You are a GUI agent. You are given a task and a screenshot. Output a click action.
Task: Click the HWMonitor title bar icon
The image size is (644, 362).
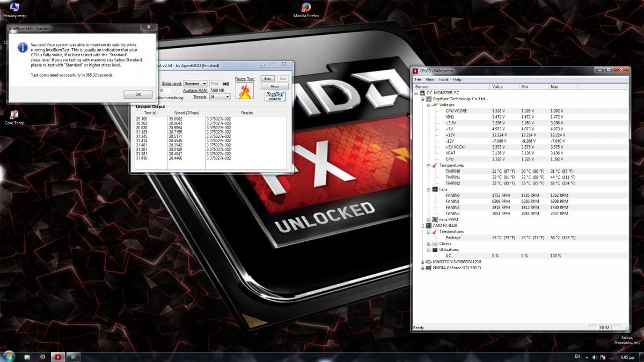point(415,71)
